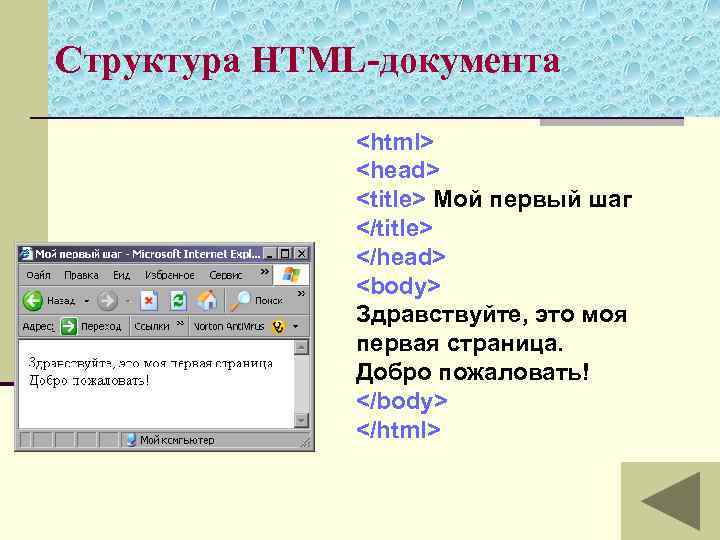The image size is (720, 540).
Task: Click the Internet Explorer title bar icon
Action: click(x=26, y=253)
